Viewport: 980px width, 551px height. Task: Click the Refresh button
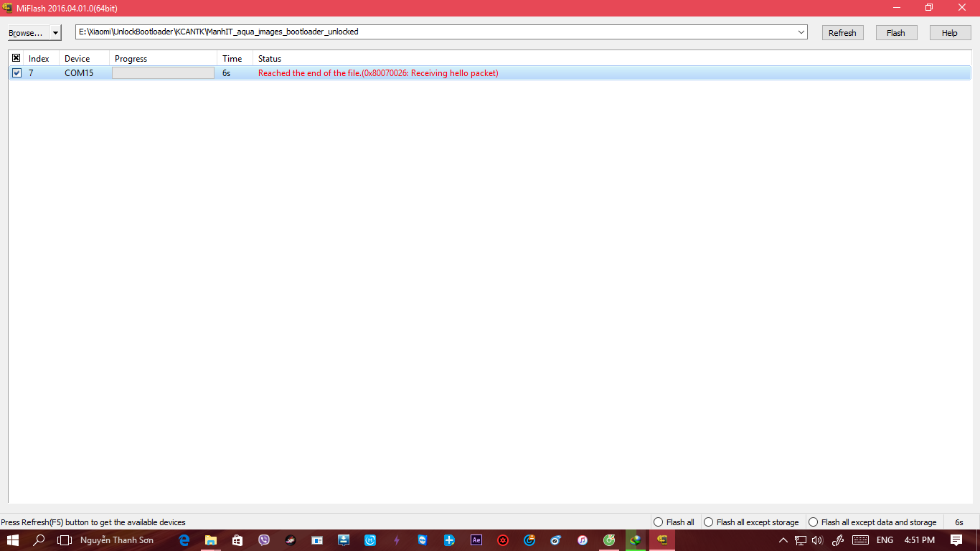click(x=842, y=33)
